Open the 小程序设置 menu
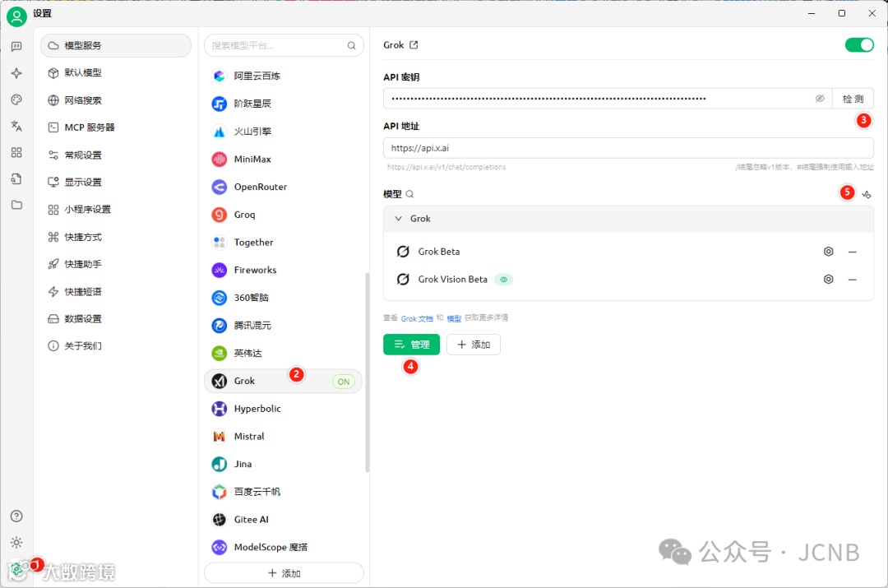The width and height of the screenshot is (888, 588). pyautogui.click(x=116, y=210)
